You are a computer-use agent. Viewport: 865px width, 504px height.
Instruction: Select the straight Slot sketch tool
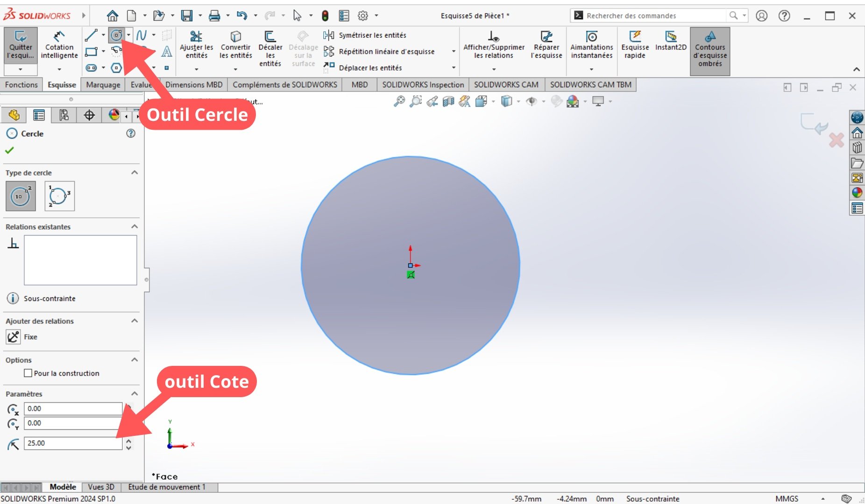[91, 68]
